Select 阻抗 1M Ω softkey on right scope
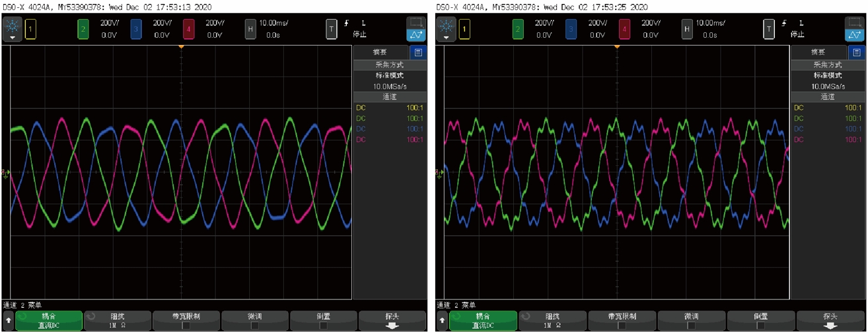Image resolution: width=868 pixels, height=333 pixels. (552, 321)
